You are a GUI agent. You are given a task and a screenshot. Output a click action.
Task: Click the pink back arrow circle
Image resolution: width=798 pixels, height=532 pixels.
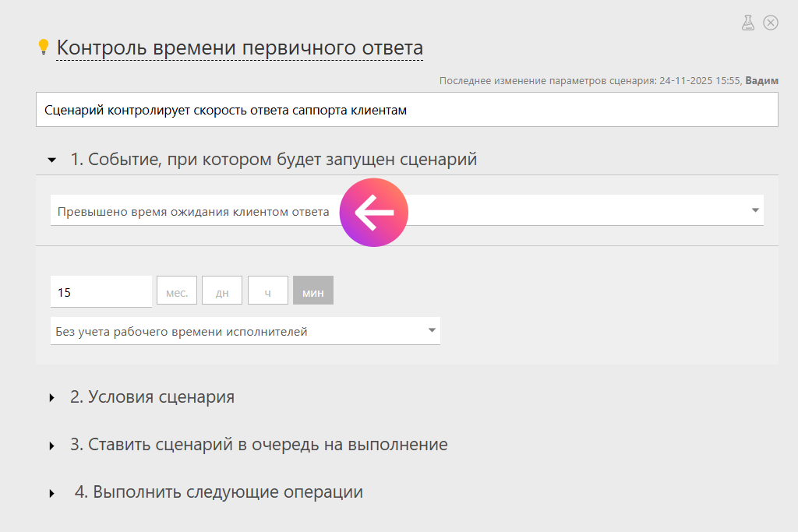pos(374,213)
